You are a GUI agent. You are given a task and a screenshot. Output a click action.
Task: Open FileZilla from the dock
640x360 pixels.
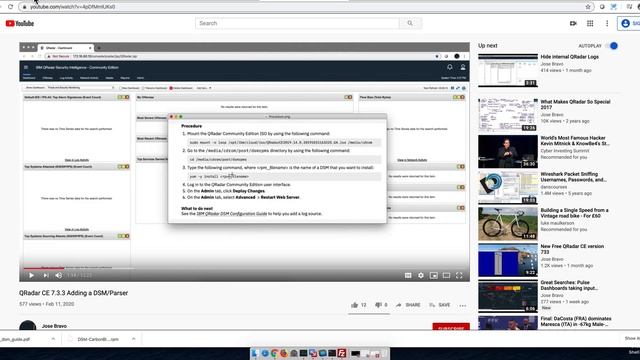(342, 353)
